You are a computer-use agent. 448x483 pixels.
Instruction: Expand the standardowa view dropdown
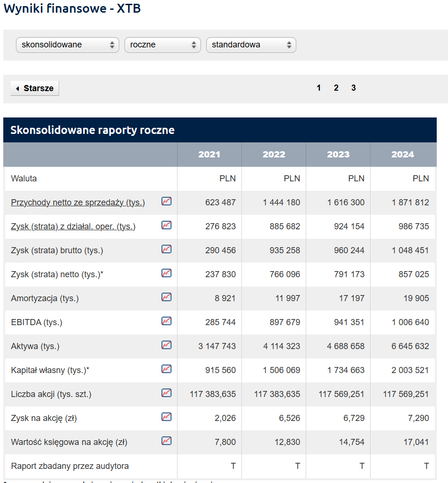[251, 45]
